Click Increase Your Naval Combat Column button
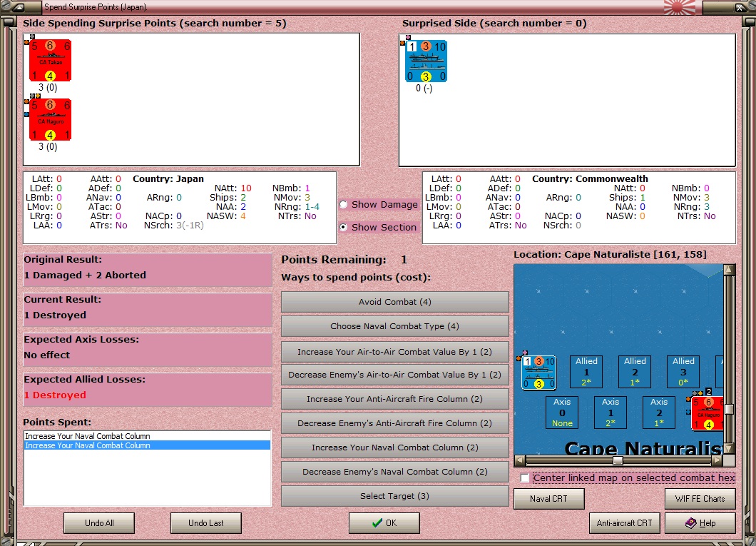Image resolution: width=756 pixels, height=546 pixels. click(x=395, y=448)
